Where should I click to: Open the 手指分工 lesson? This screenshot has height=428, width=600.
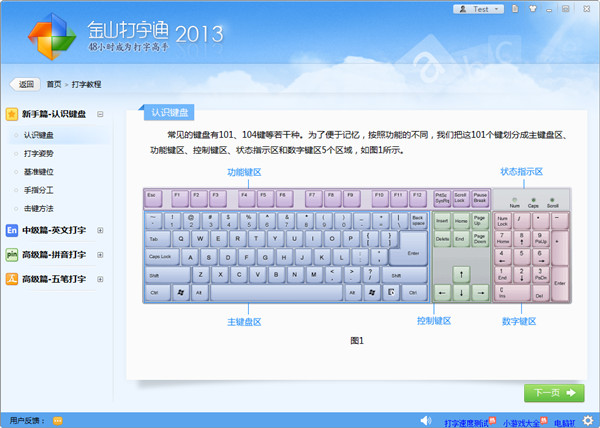click(x=39, y=189)
